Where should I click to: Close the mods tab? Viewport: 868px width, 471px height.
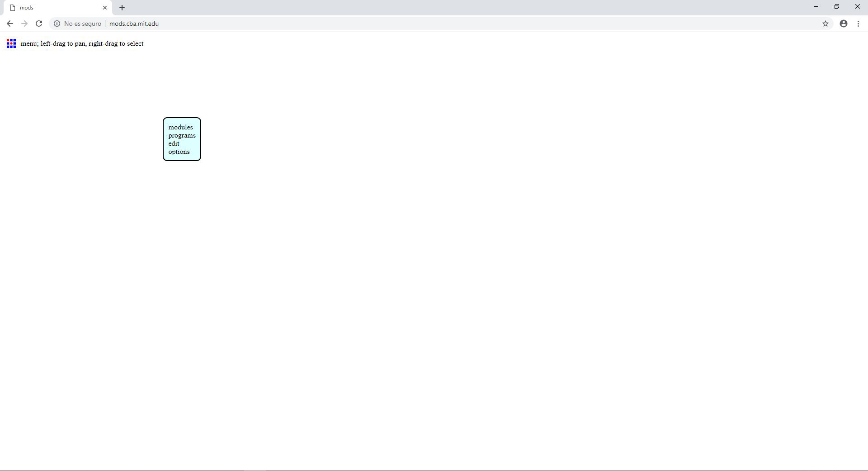click(x=105, y=8)
